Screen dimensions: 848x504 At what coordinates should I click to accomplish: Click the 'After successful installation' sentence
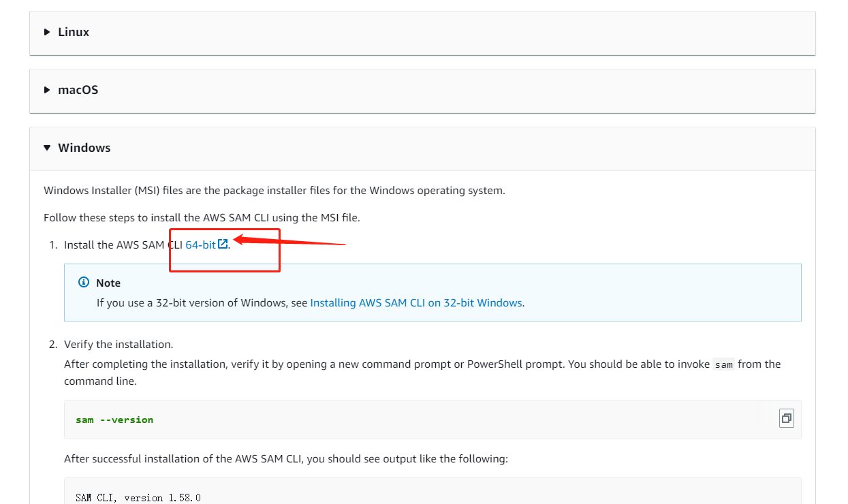click(285, 458)
